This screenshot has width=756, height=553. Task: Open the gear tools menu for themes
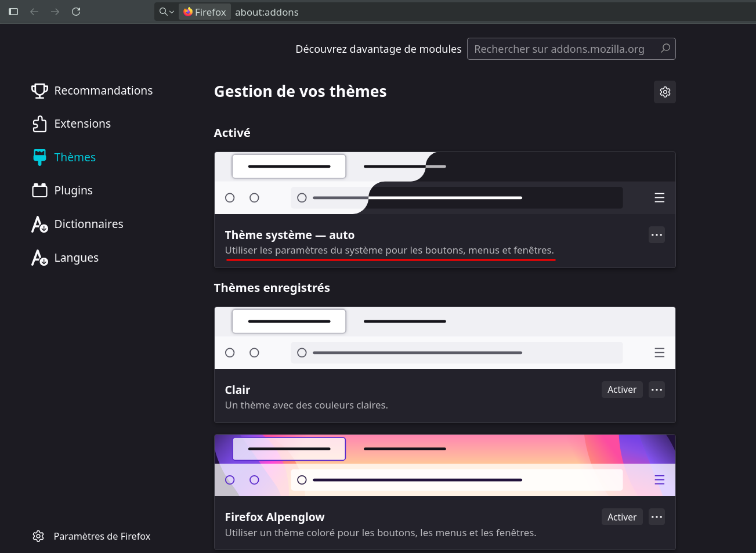[665, 92]
